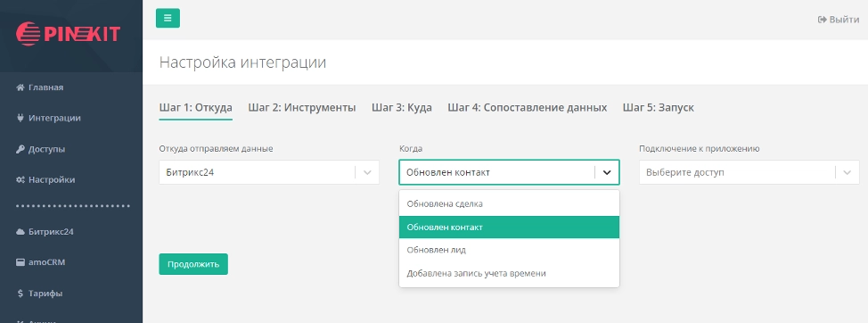The image size is (868, 323).
Task: Choose Добавлена запись учета времени option
Action: pos(509,273)
